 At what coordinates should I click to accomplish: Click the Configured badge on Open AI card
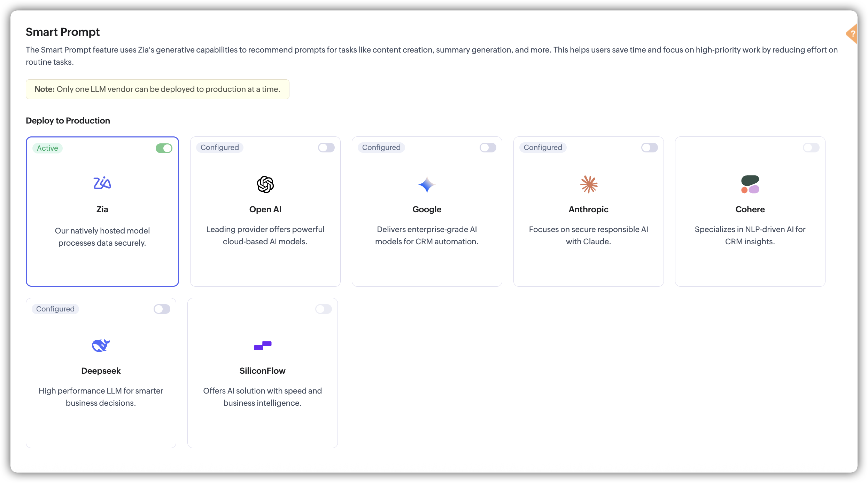[x=219, y=148]
